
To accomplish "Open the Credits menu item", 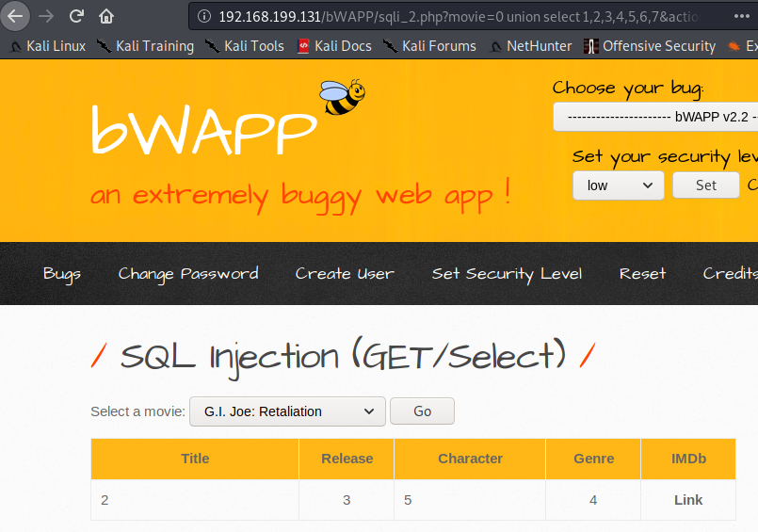I will click(x=731, y=274).
